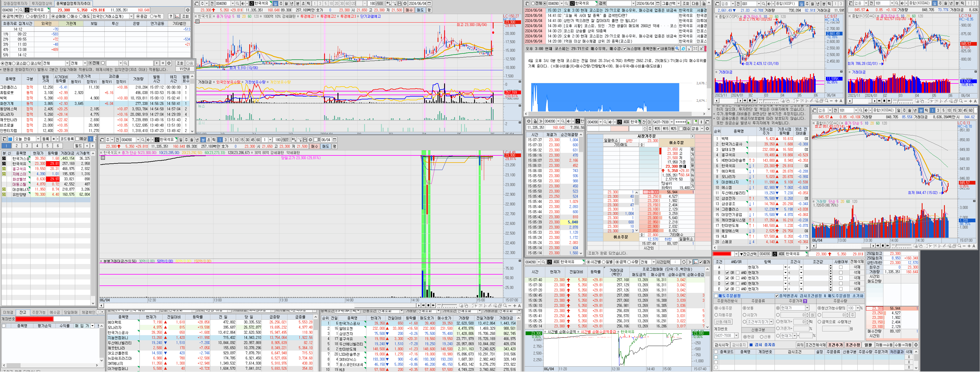
Task: Click the chart icon next to 조회 button
Action: click(177, 16)
